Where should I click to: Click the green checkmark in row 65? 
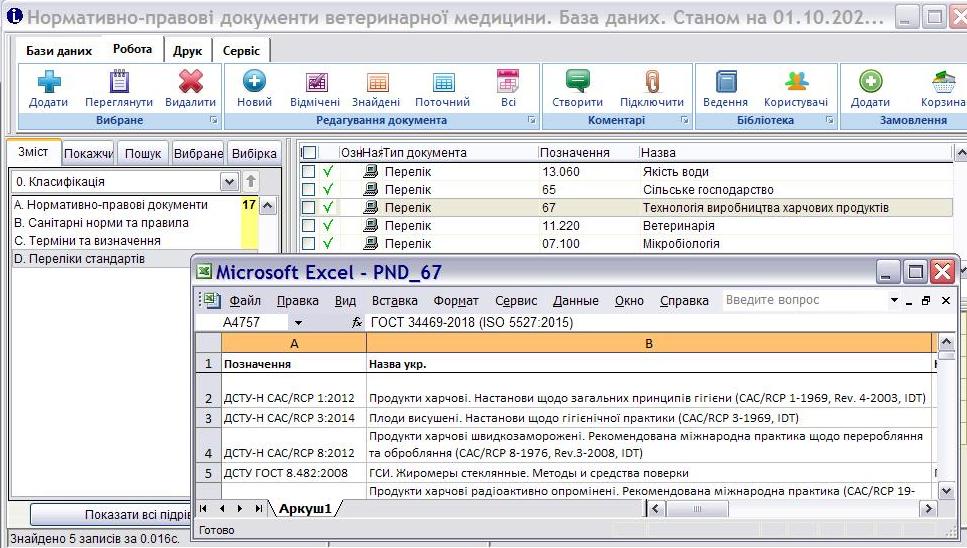[327, 189]
